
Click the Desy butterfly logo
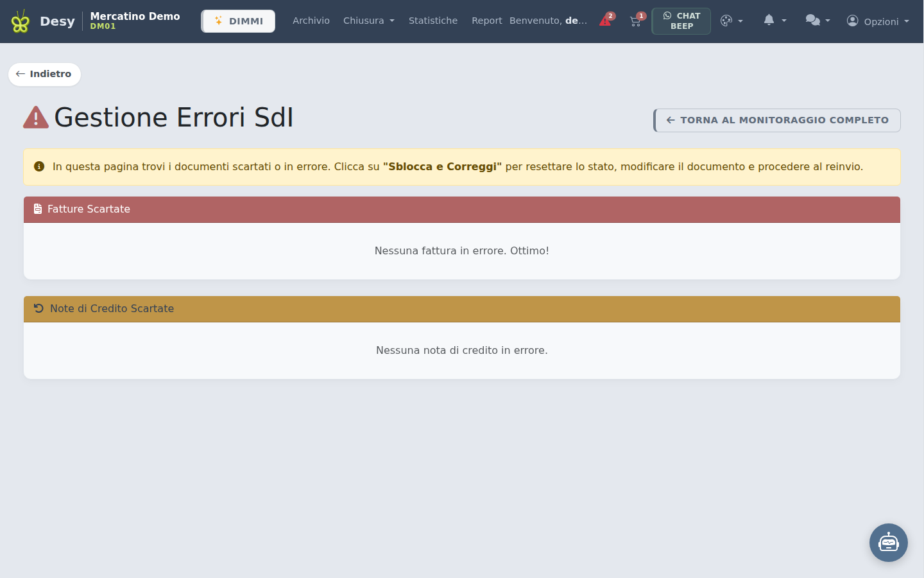[21, 22]
